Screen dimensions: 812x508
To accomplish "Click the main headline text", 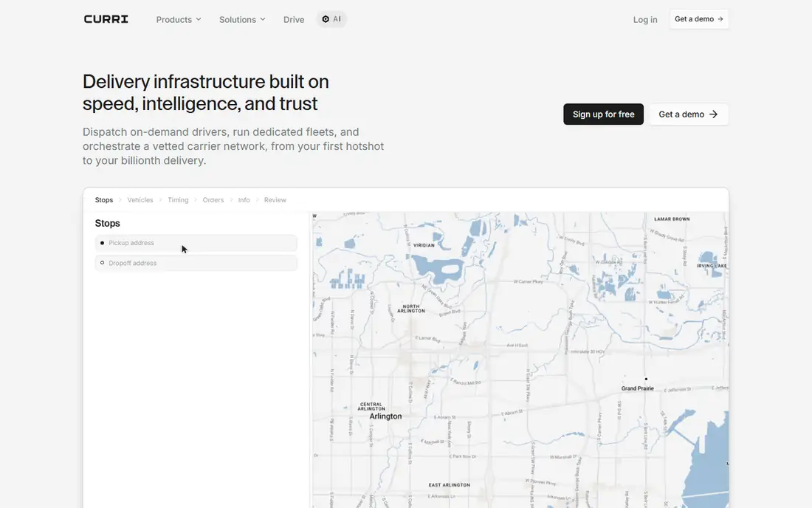I will pyautogui.click(x=206, y=93).
